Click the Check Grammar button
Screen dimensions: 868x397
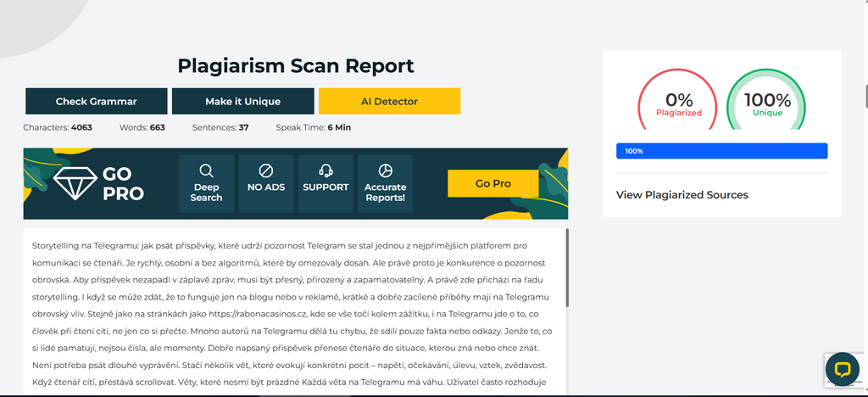(x=96, y=101)
